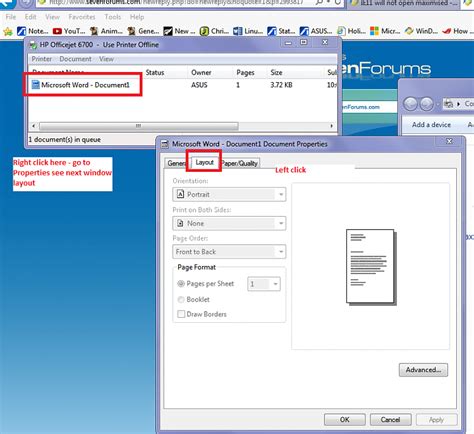
Task: Click the favorites star icon
Action: (x=8, y=31)
